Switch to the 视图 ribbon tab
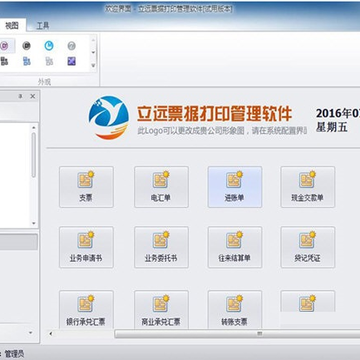360x360 pixels. [12, 25]
